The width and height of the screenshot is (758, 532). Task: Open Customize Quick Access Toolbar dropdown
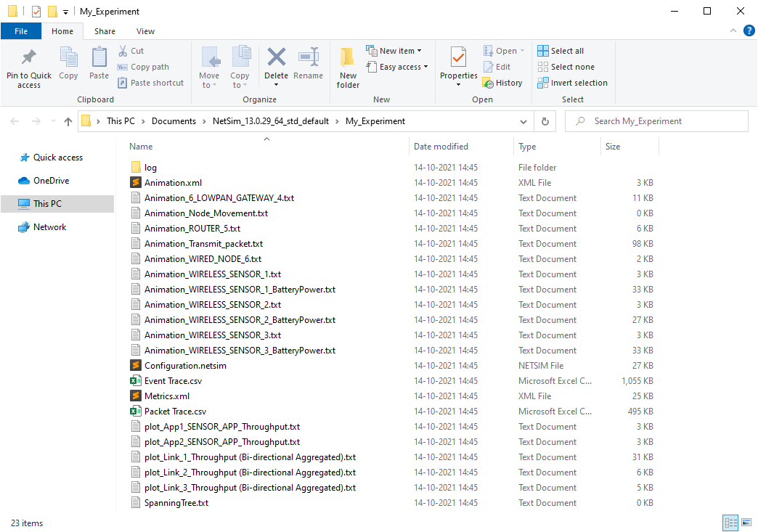pos(66,12)
